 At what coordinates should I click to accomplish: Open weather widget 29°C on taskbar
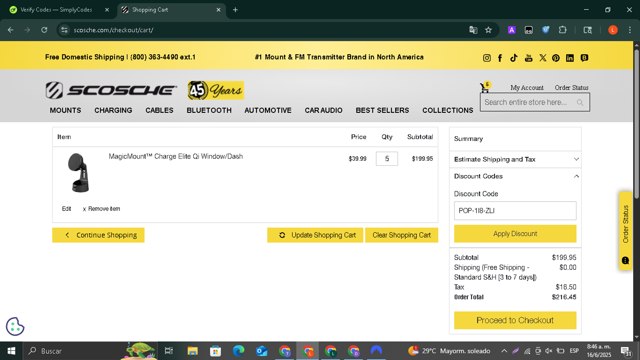pos(449,351)
